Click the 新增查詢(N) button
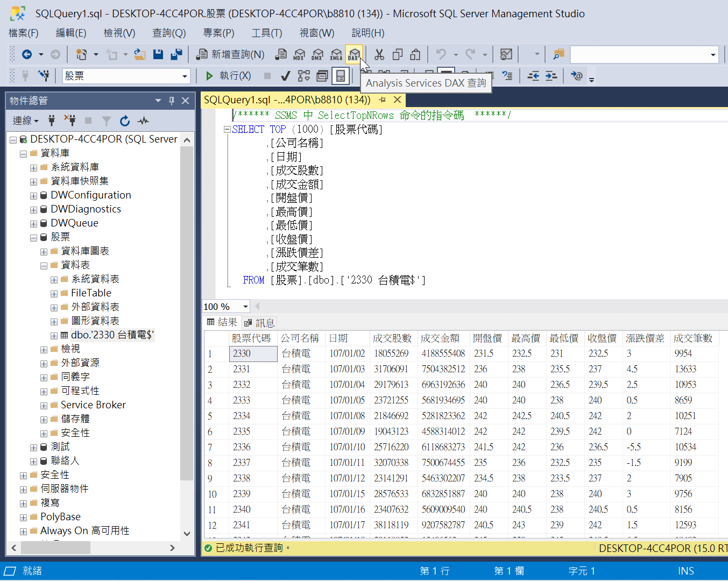Screen dimensions: 728x581 tap(230, 54)
